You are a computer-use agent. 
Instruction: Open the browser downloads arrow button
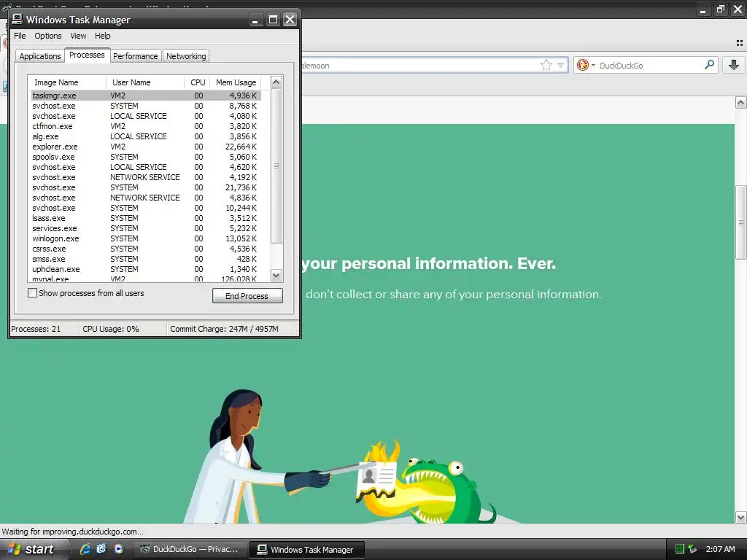point(734,65)
